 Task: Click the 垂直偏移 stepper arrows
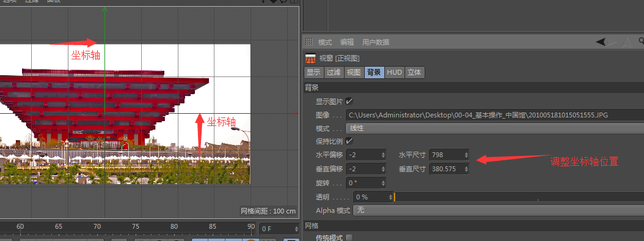click(x=384, y=169)
